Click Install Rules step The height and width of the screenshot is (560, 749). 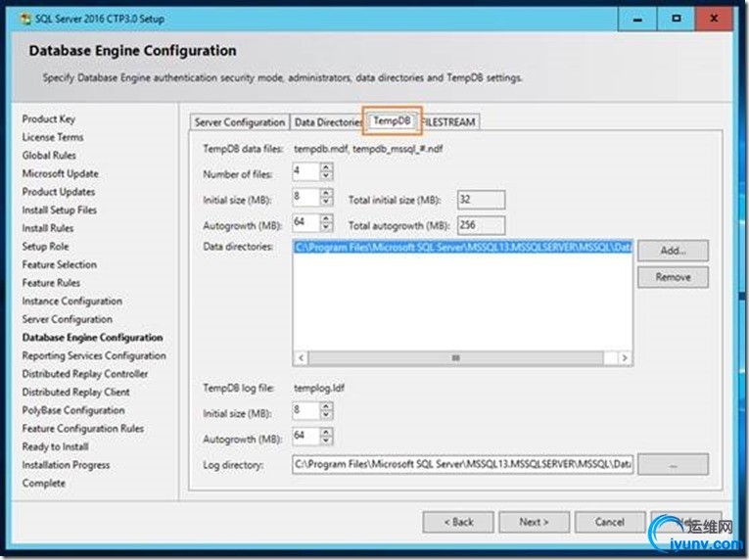(x=48, y=228)
